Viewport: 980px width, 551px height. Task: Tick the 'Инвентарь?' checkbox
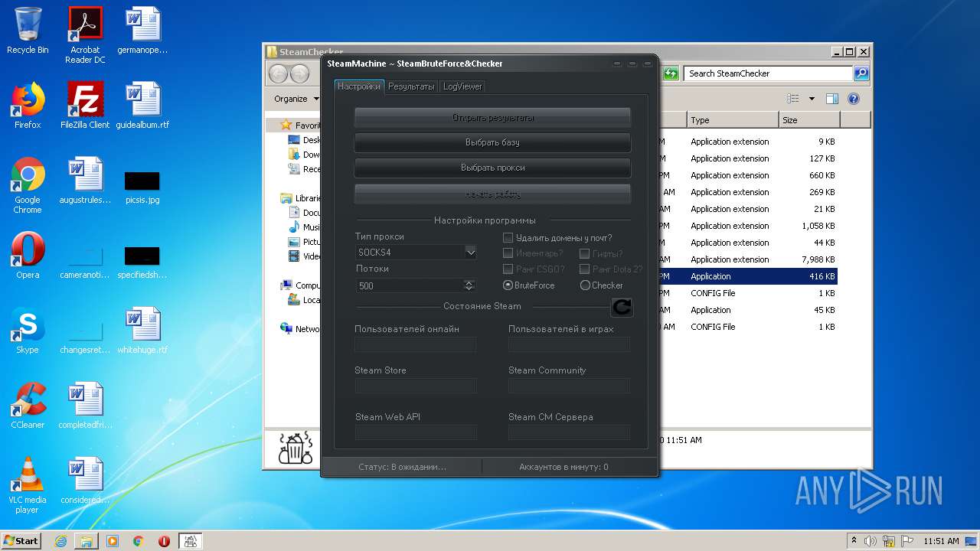[x=508, y=253]
